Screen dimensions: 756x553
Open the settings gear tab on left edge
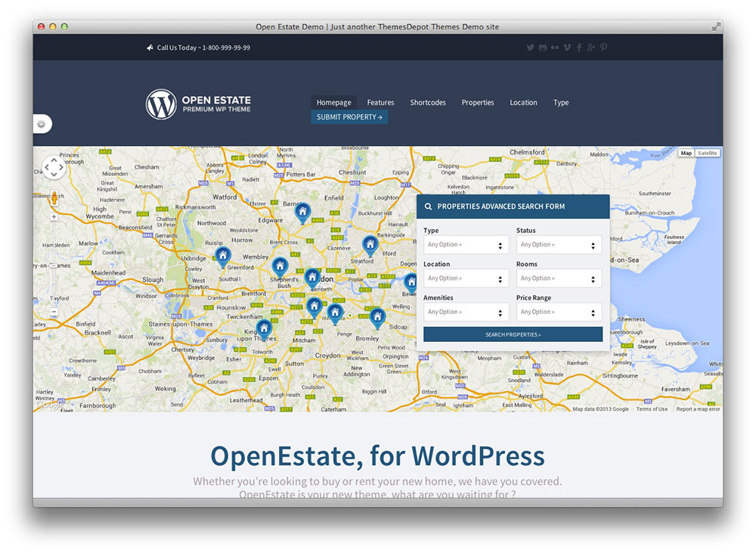[42, 124]
